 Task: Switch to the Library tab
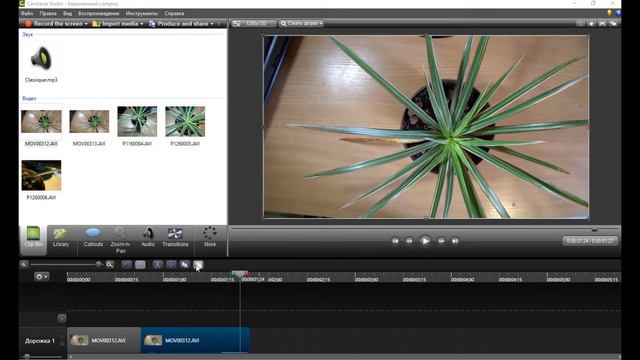tap(60, 237)
